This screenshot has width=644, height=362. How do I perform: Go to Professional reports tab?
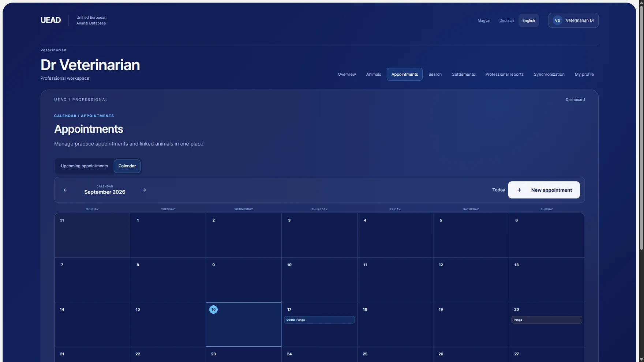pyautogui.click(x=504, y=74)
